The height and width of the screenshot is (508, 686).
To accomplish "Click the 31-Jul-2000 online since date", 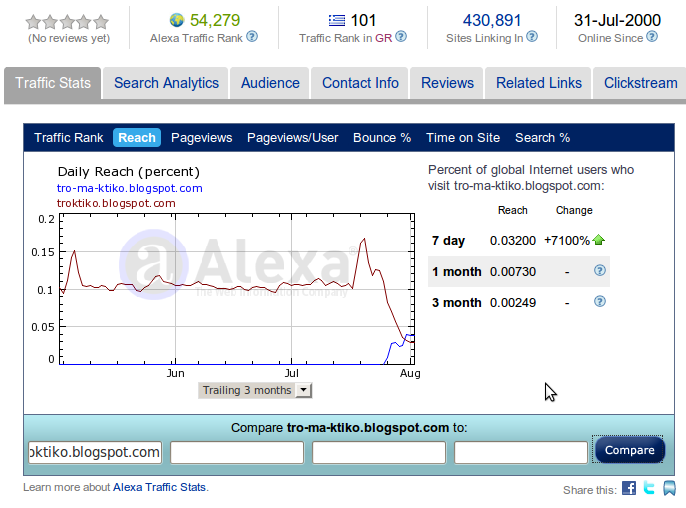I will point(617,20).
